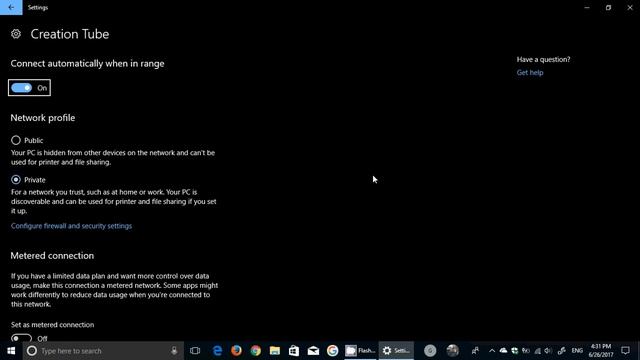640x360 pixels.
Task: Toggle Connect automatically when in range switch
Action: click(22, 88)
